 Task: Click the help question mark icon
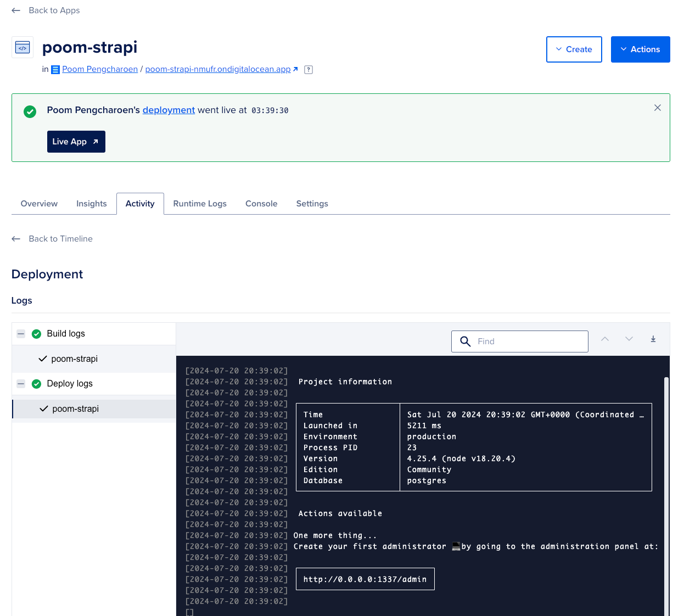(x=309, y=70)
